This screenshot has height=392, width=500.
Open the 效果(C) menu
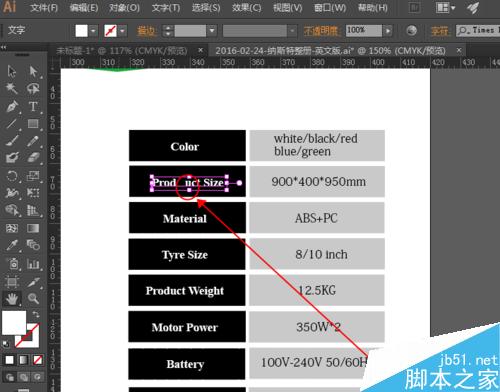(246, 8)
